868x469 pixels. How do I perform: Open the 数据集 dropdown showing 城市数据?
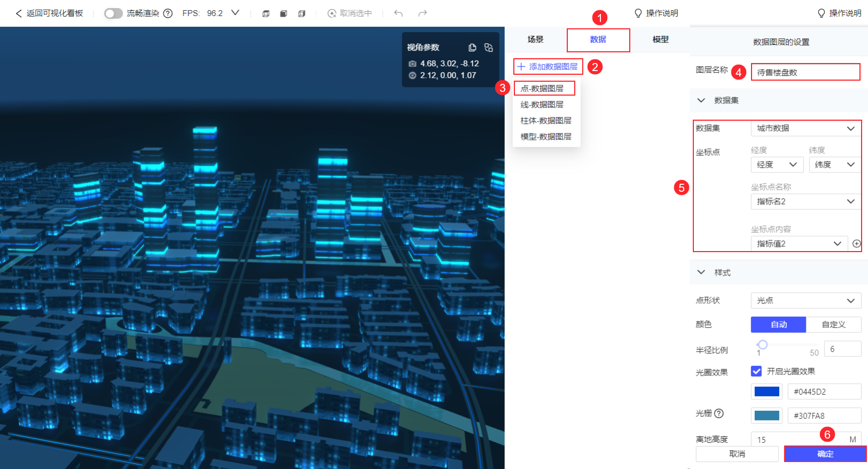click(806, 128)
